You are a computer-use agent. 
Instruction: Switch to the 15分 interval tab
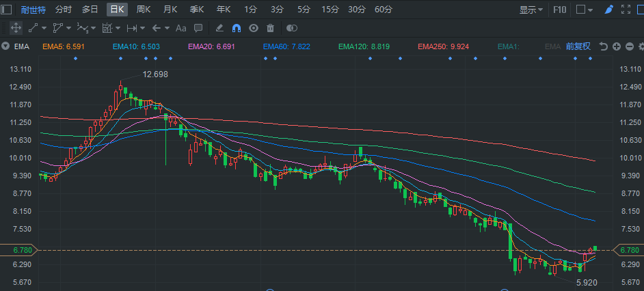tap(330, 10)
